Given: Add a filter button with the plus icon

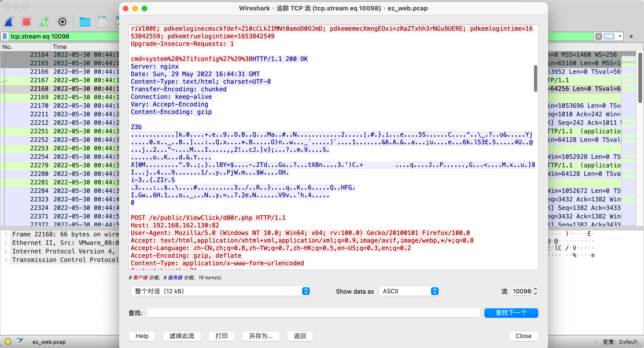Looking at the screenshot, I should pos(631,37).
